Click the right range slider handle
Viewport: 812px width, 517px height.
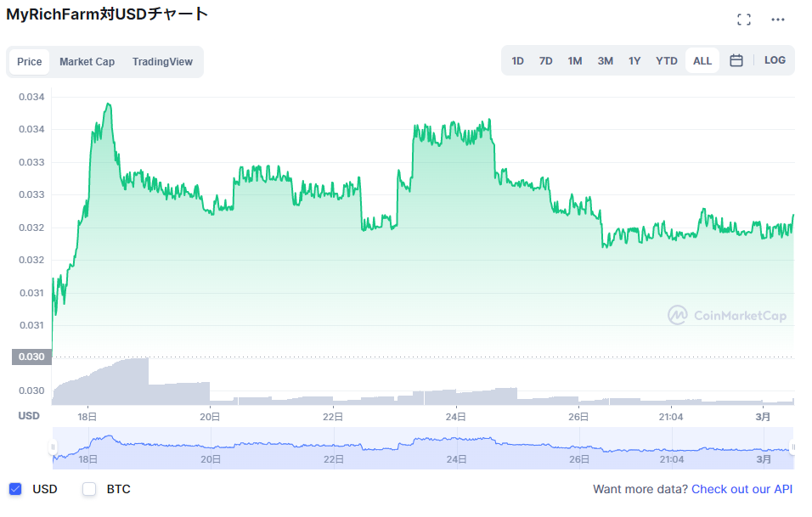[x=792, y=447]
